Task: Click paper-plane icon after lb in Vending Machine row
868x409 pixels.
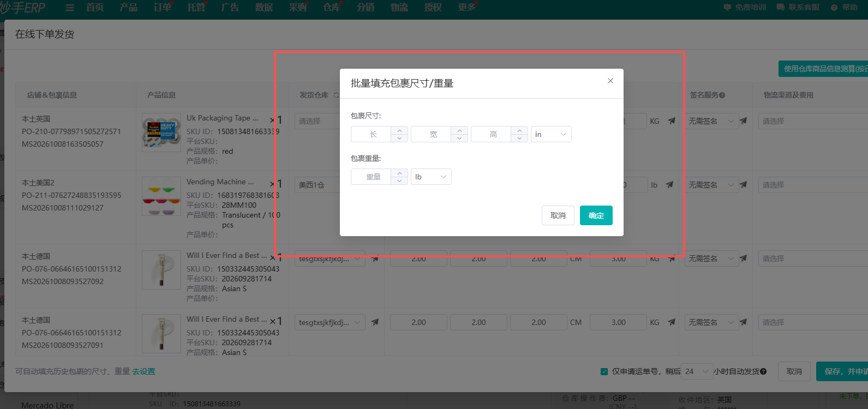Action: [670, 185]
